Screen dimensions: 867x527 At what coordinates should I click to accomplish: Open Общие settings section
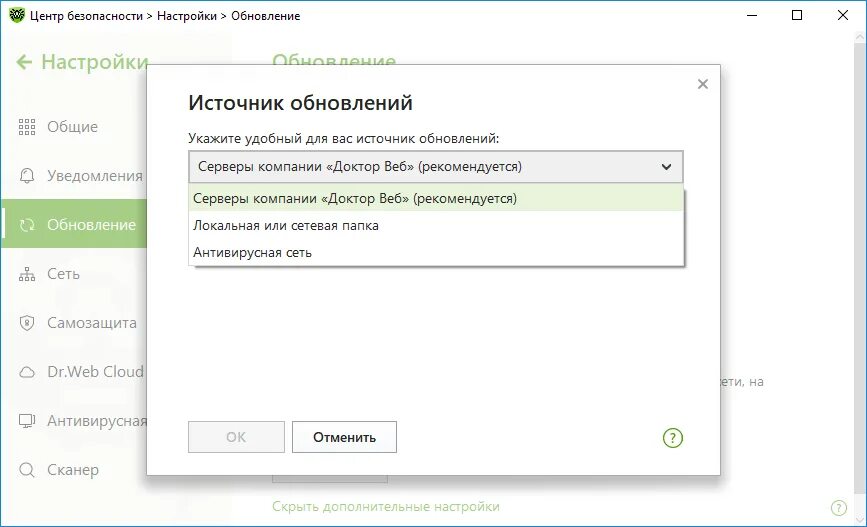(74, 127)
